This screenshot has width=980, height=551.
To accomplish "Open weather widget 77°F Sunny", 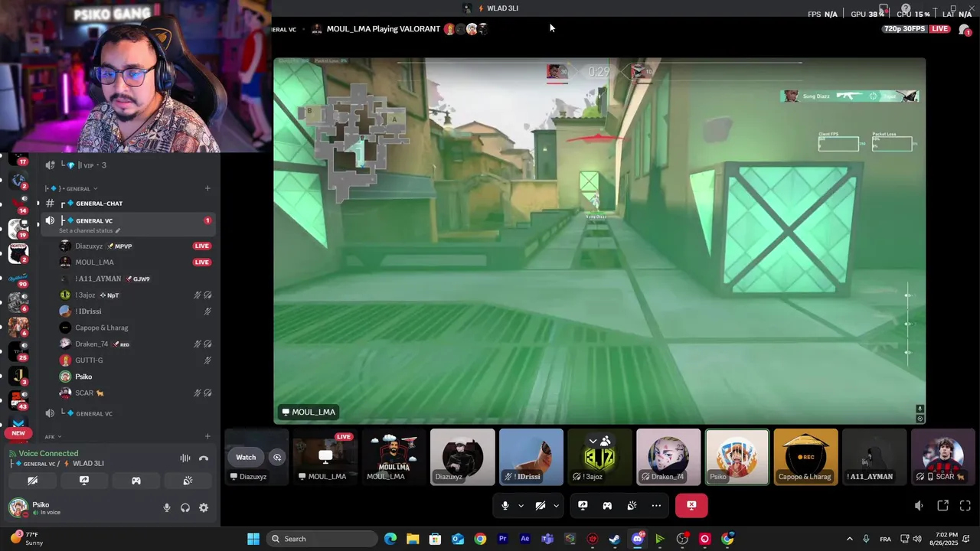I will click(25, 539).
